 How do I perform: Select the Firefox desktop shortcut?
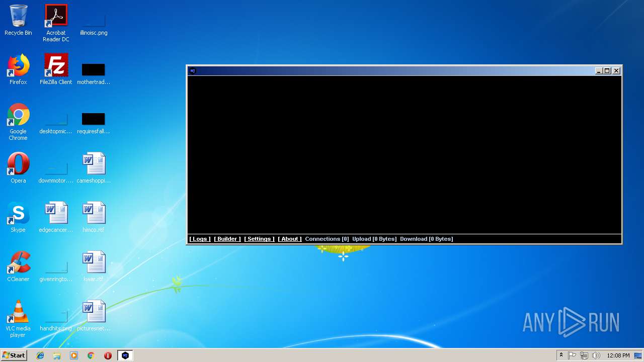(x=18, y=69)
